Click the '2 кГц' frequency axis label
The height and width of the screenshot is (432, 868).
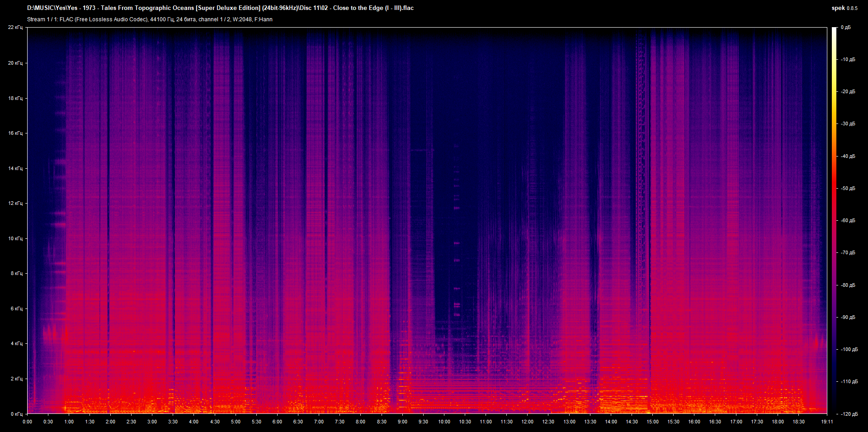click(16, 379)
